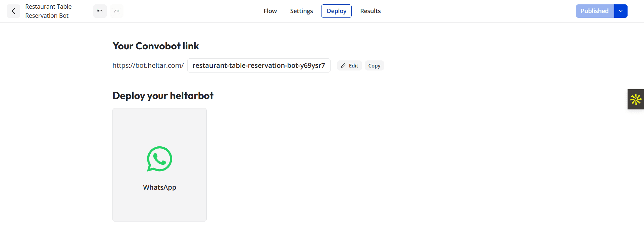The image size is (644, 240).
Task: Expand the Published dropdown arrow
Action: 621,11
